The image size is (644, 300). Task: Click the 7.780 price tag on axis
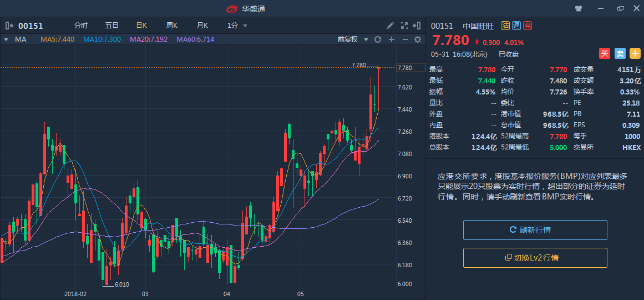(x=410, y=67)
